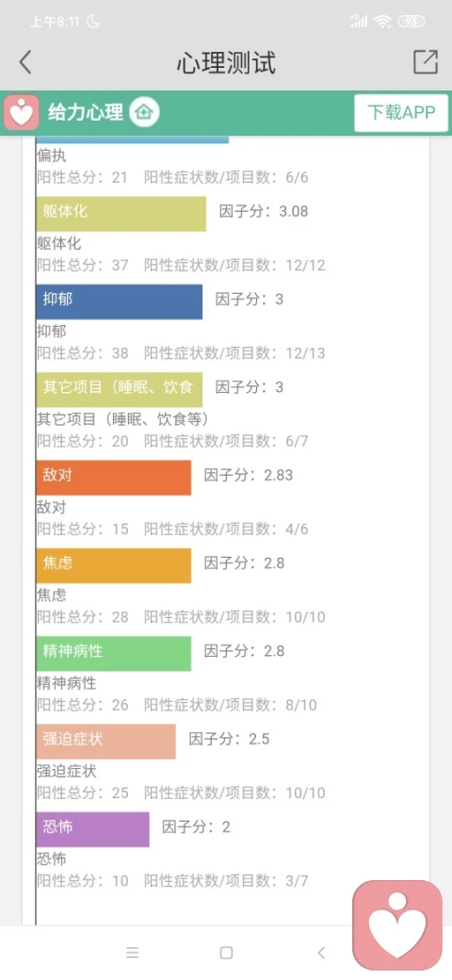452x980 pixels.
Task: Tap the 其它项目（睡眠、饮食 bar
Action: point(120,390)
